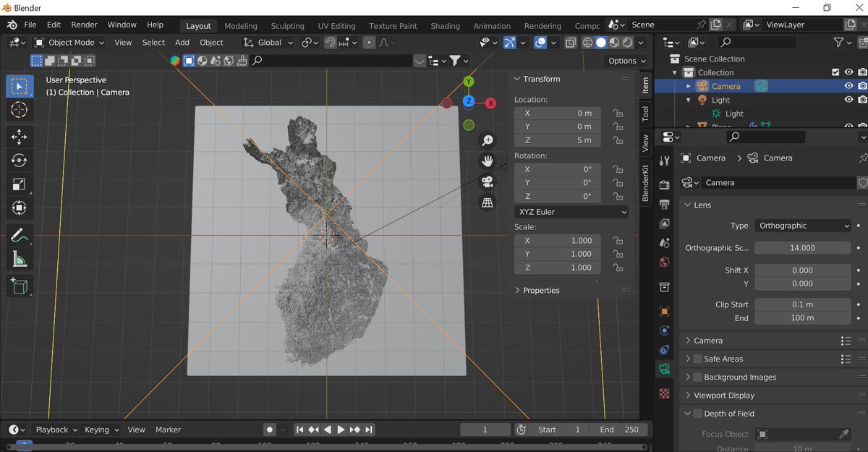Click the zoom magnifier viewport button
868x452 pixels.
(x=488, y=140)
